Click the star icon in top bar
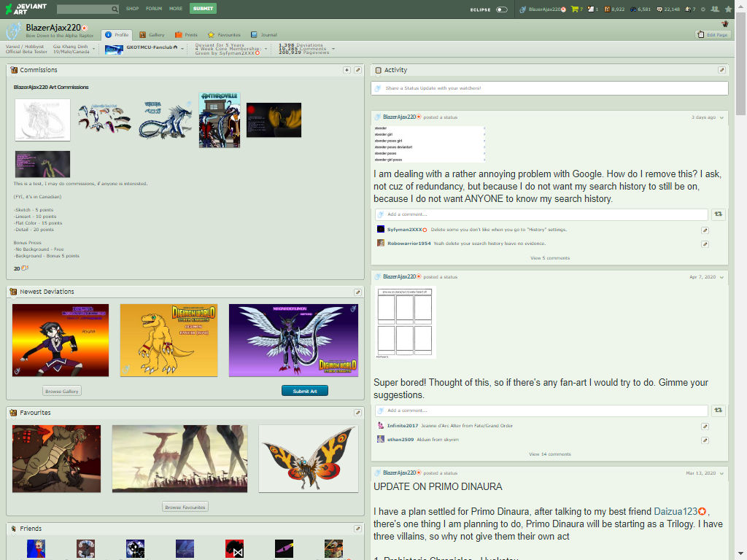Image resolution: width=747 pixels, height=560 pixels. click(728, 9)
